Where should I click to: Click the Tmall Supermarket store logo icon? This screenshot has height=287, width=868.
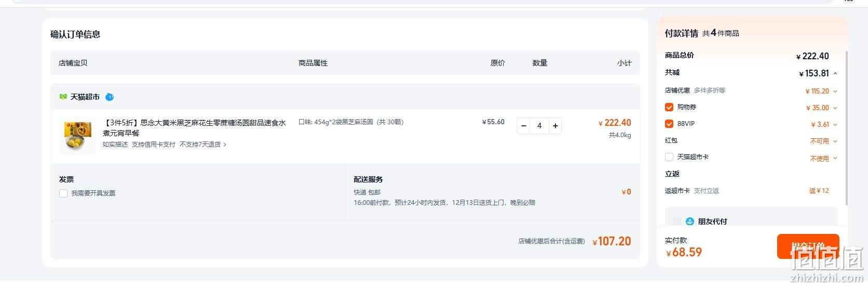63,97
